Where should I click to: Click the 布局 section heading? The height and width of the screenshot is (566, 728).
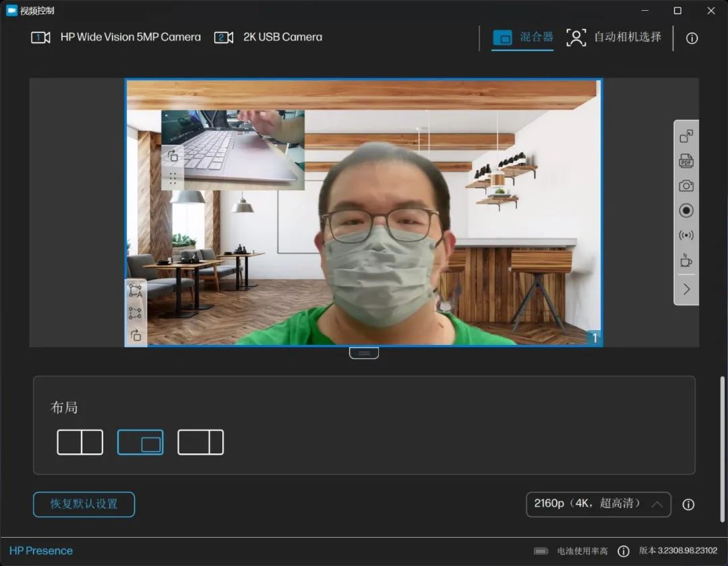coord(64,408)
